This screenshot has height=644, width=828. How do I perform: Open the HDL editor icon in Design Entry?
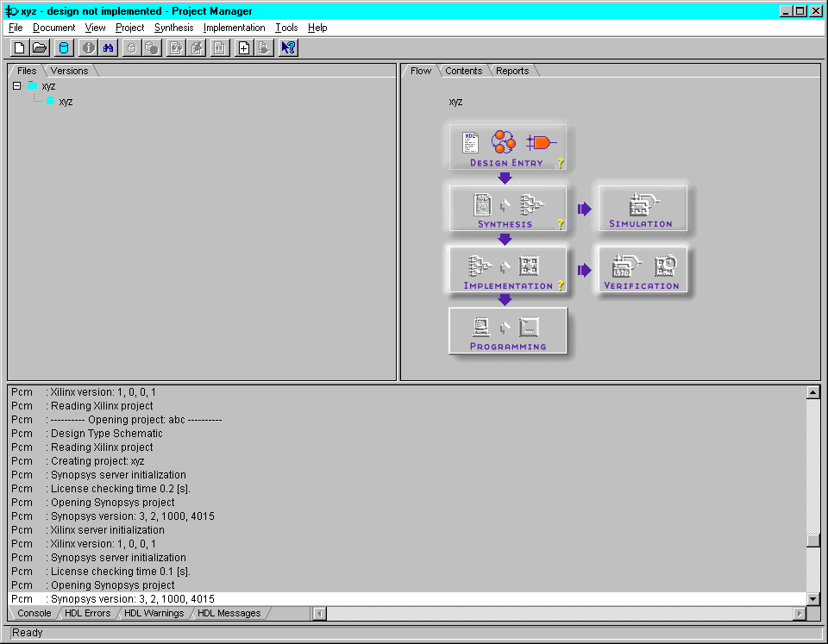coord(470,142)
